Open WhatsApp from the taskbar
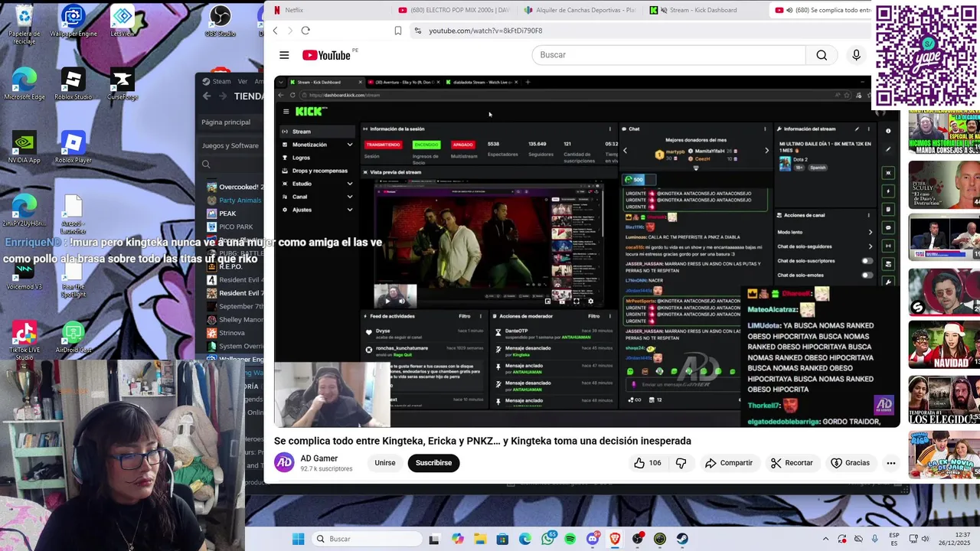Screen dimensions: 980x551 (547, 539)
